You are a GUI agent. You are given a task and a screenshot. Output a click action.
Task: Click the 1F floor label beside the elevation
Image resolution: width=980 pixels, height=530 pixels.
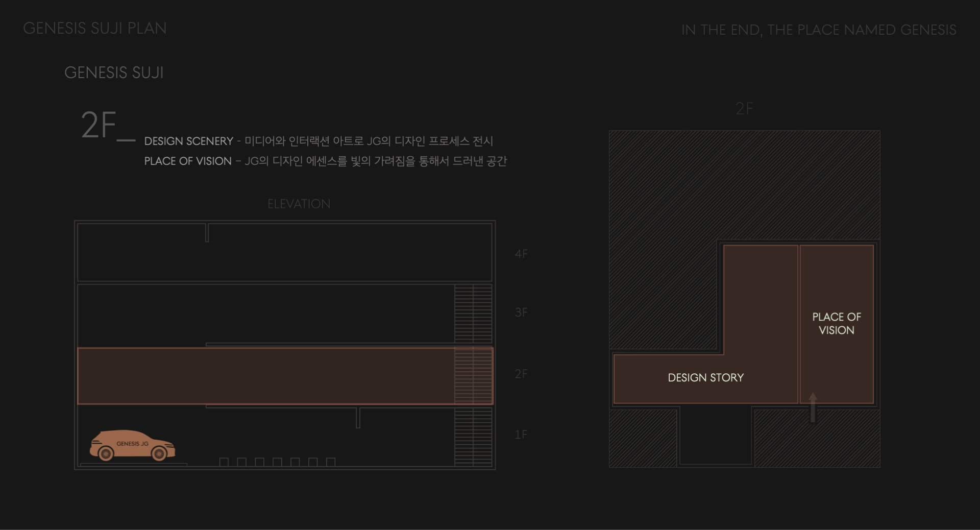[x=521, y=435]
